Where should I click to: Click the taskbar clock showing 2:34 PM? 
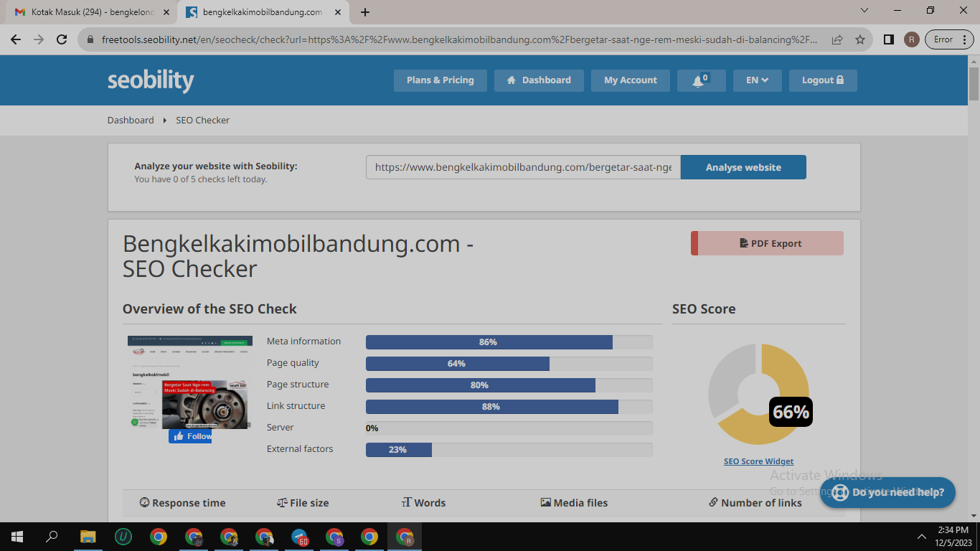(953, 530)
